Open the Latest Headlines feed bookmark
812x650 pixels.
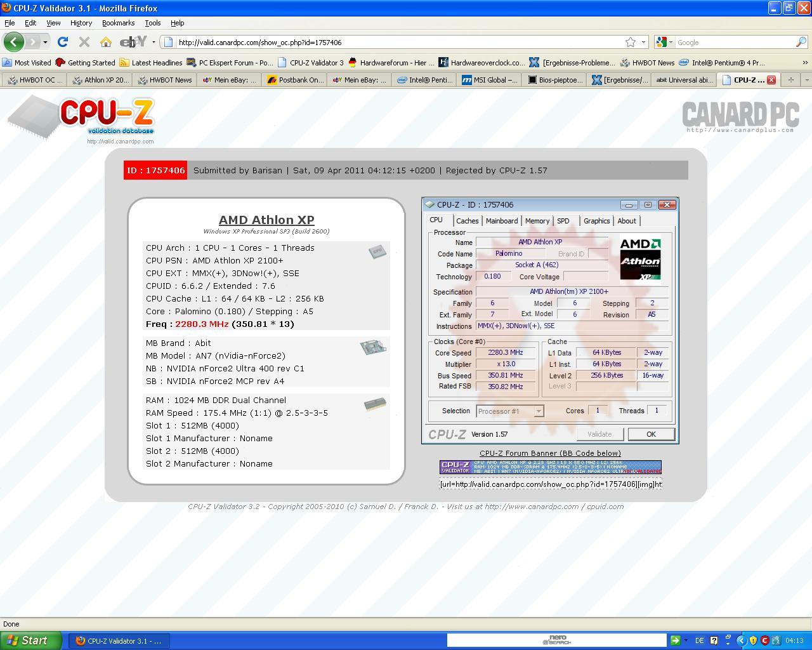[151, 63]
